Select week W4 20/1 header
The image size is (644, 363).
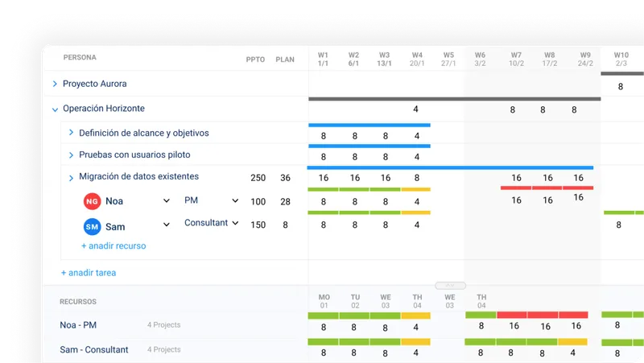417,59
